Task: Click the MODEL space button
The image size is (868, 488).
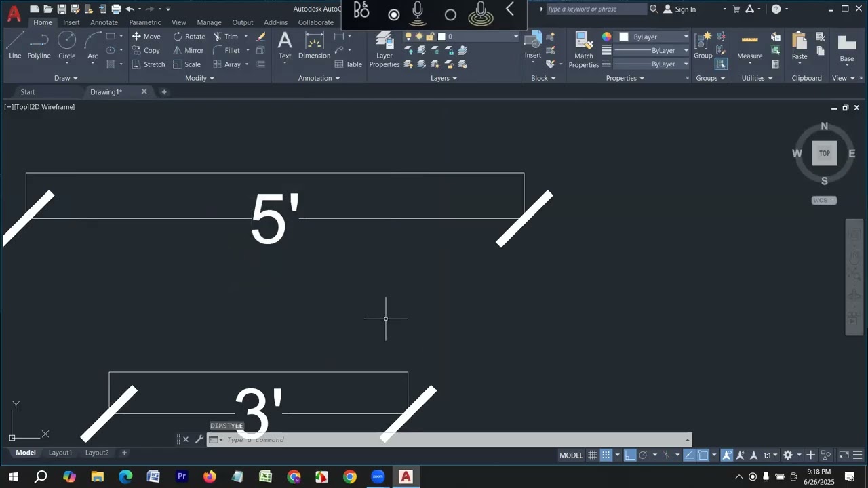Action: pyautogui.click(x=571, y=455)
